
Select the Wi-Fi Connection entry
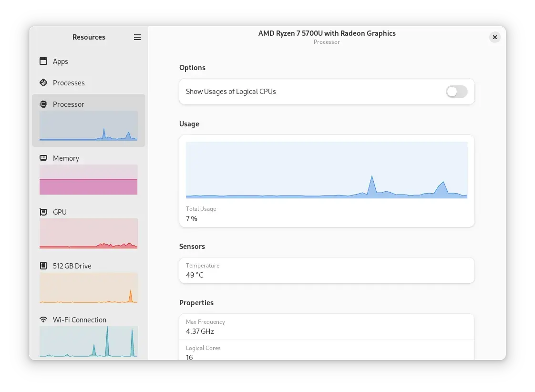[x=79, y=320]
